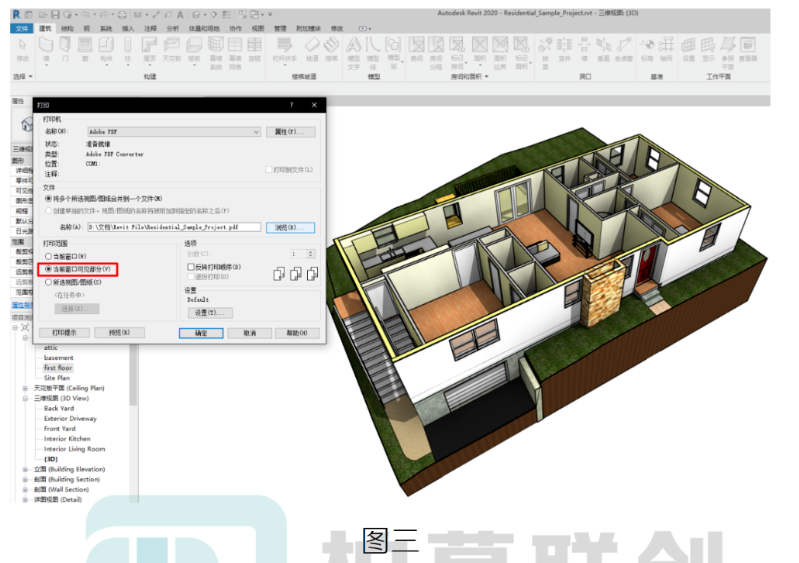Click the Preview (预览) button
The width and height of the screenshot is (799, 563).
(119, 333)
